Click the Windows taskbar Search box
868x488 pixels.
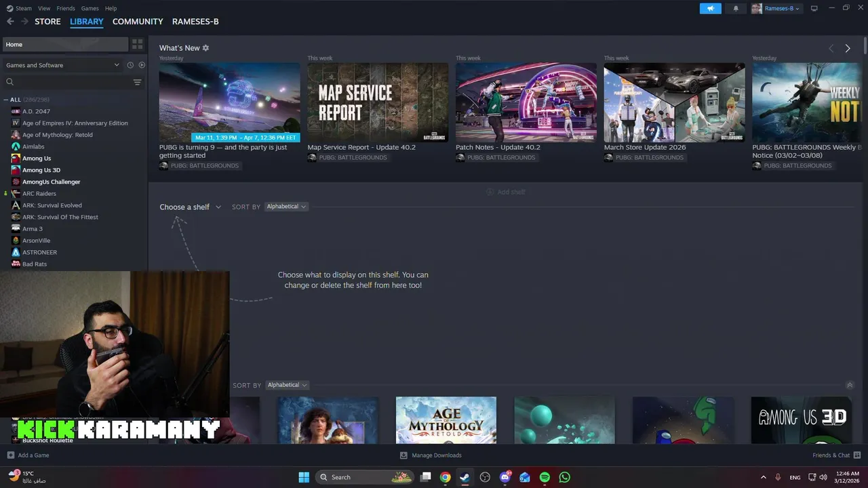click(x=366, y=477)
